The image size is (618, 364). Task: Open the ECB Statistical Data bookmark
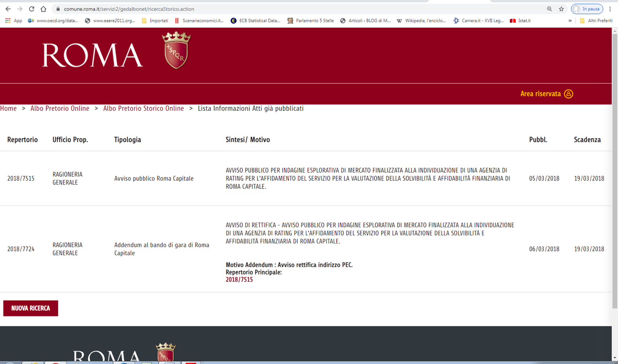coord(255,21)
